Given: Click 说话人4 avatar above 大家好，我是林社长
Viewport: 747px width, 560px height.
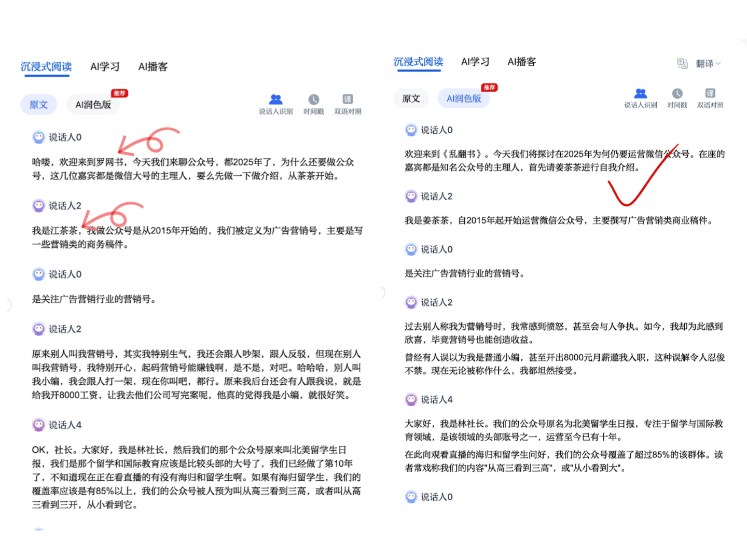Looking at the screenshot, I should [x=411, y=400].
